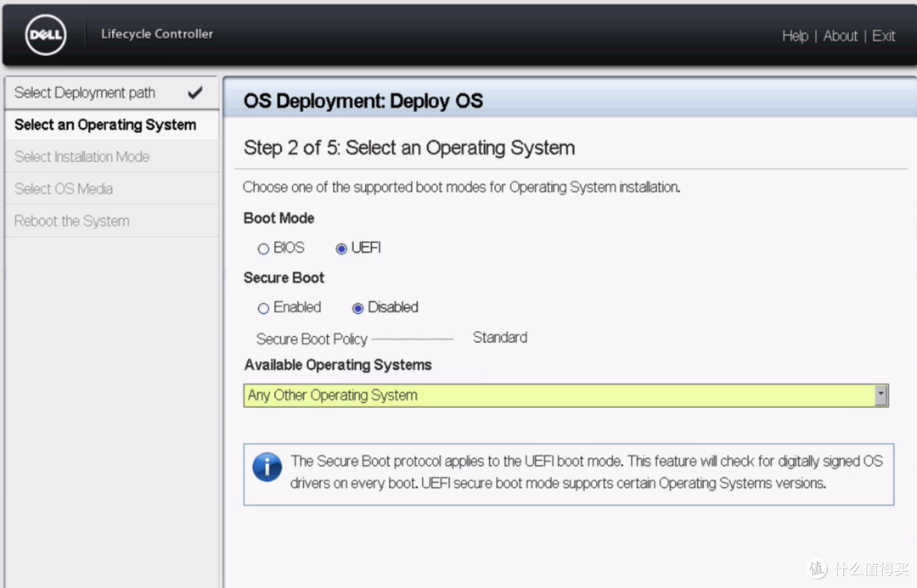Open the Available Operating Systems combo box
Viewport: 917px width, 588px height.
tap(559, 395)
